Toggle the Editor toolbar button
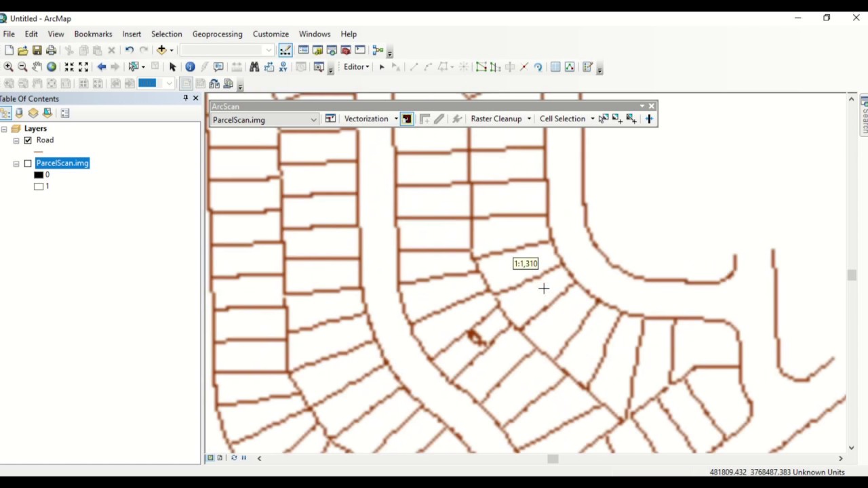The height and width of the screenshot is (488, 868). click(x=285, y=50)
